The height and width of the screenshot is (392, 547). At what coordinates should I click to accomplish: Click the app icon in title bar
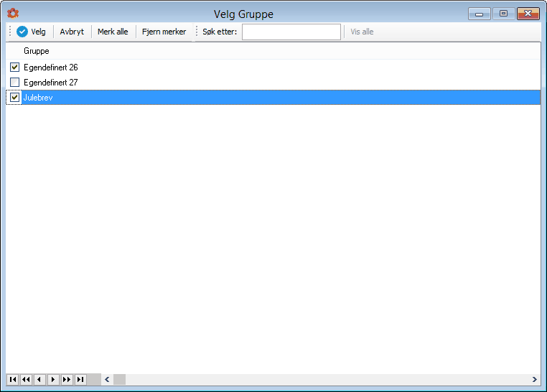[x=13, y=13]
